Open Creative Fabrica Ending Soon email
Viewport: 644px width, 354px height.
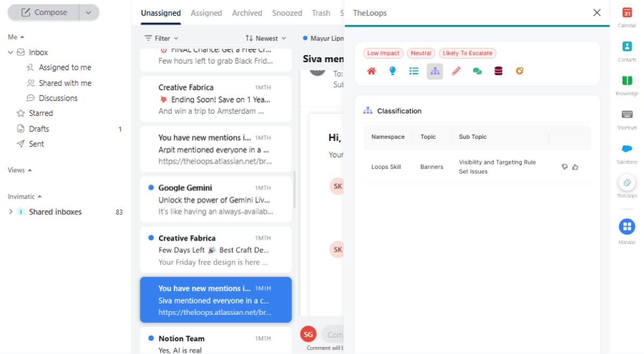[x=216, y=99]
